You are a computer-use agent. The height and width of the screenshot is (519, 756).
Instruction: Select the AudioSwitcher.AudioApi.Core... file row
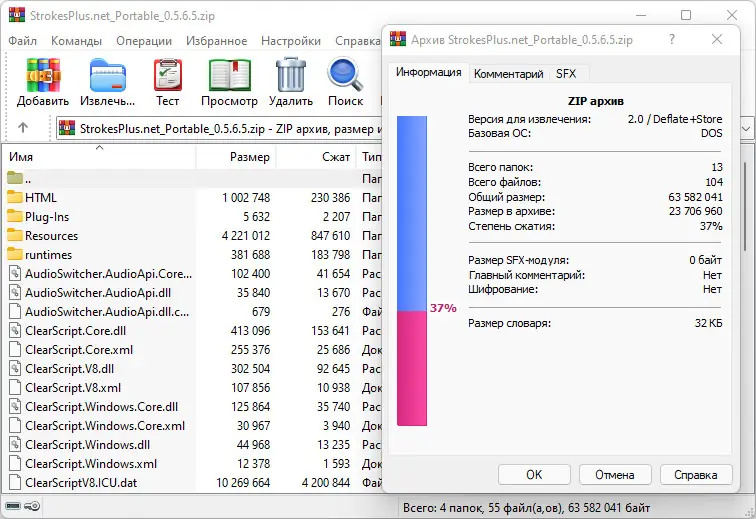[x=192, y=273]
